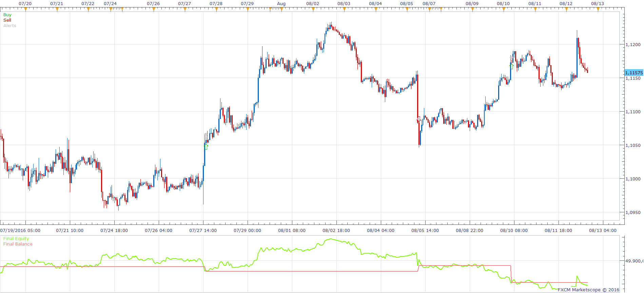Click the 07/29 00:00 time label

pos(247,231)
